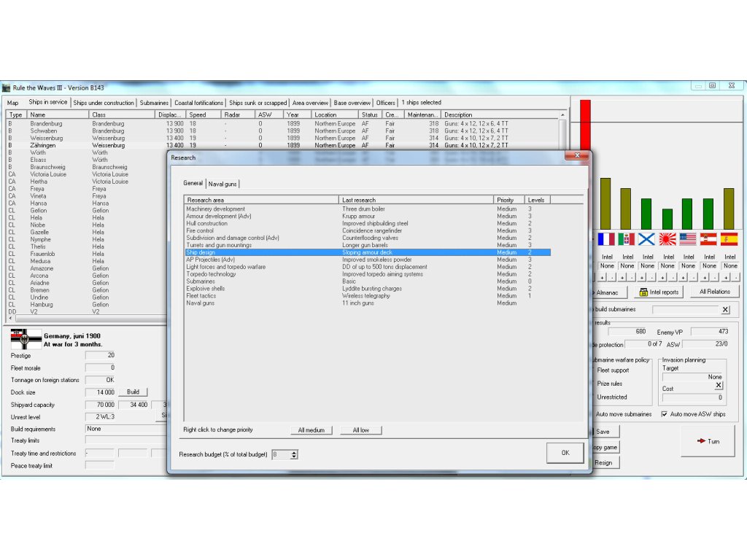
Task: Toggle Auto move ASW ships checkbox
Action: [665, 414]
